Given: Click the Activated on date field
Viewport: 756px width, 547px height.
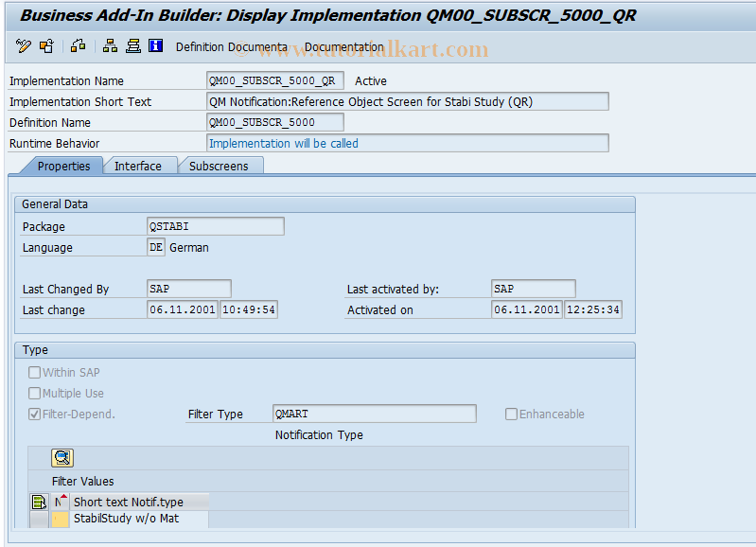Looking at the screenshot, I should (527, 309).
